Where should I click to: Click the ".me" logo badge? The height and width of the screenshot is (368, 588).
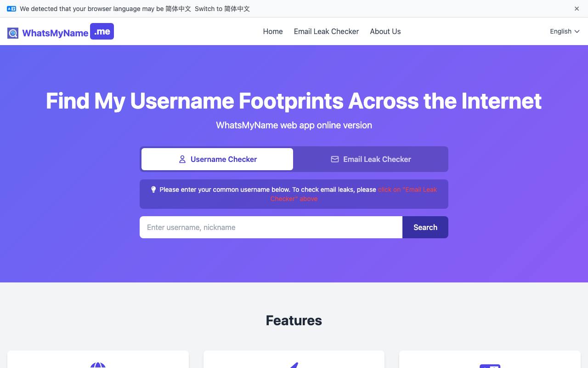pyautogui.click(x=102, y=31)
